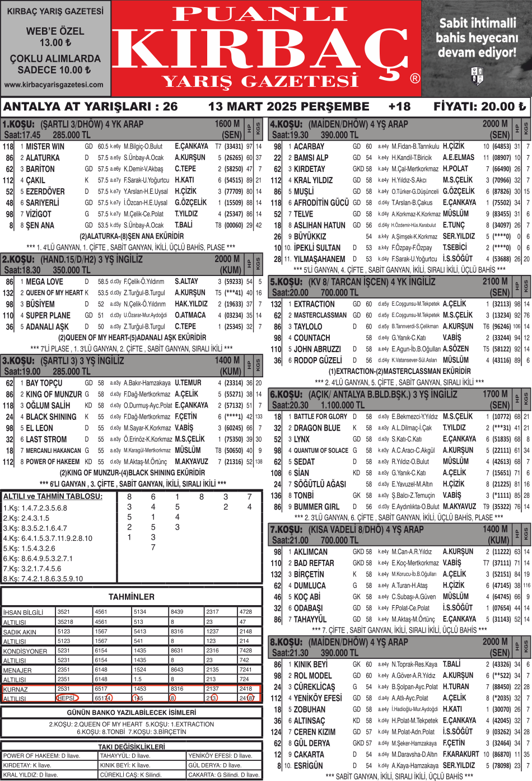Screen dimensions: 532x781
Task: Click the FİYATI: 20.00 price label
Action: [x=479, y=106]
